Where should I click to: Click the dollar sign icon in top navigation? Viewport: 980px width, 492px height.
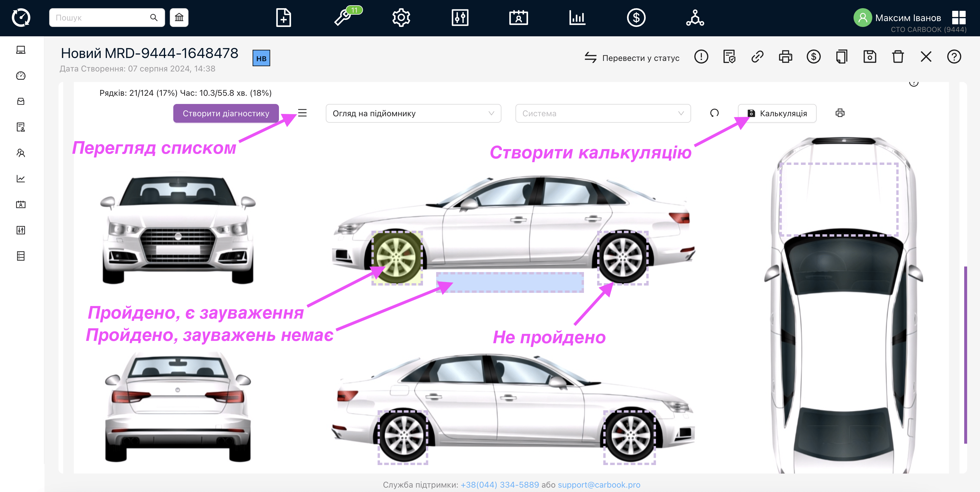point(636,18)
